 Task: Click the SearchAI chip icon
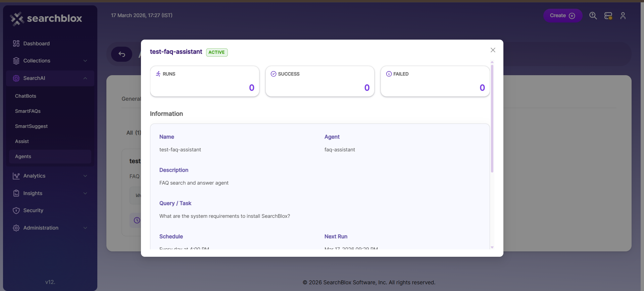[x=16, y=78]
